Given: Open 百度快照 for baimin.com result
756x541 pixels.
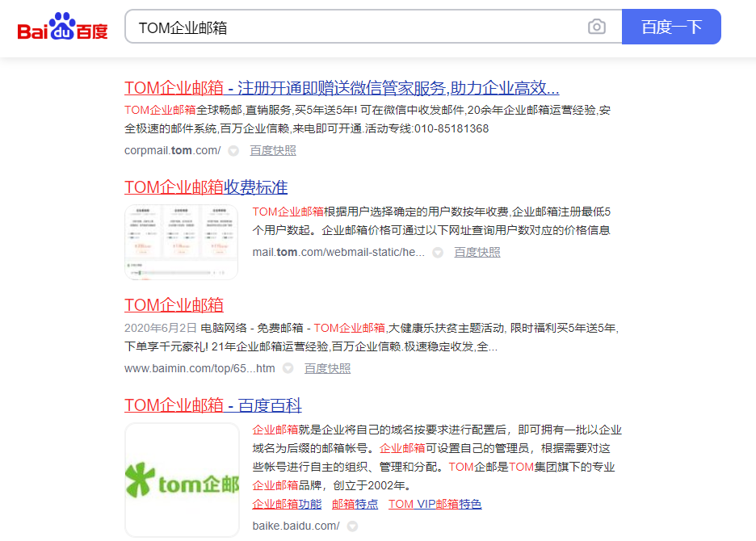Looking at the screenshot, I should (328, 368).
